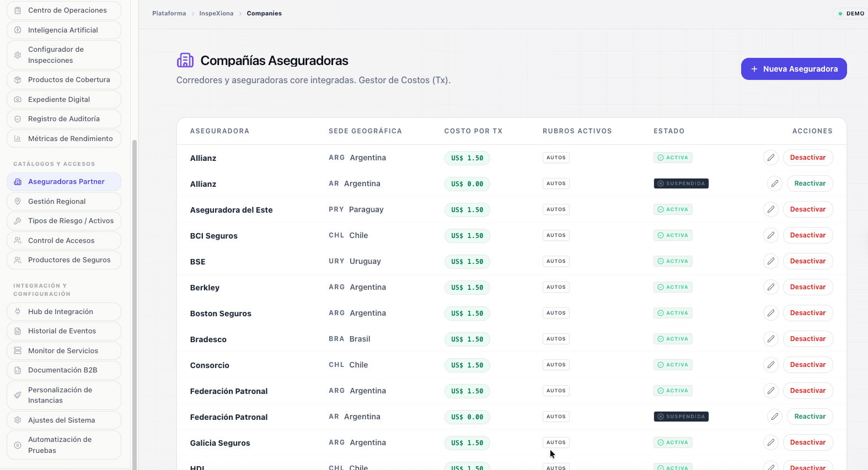The height and width of the screenshot is (470, 868).
Task: Click the Boston Seguros edit pencil
Action: click(771, 313)
